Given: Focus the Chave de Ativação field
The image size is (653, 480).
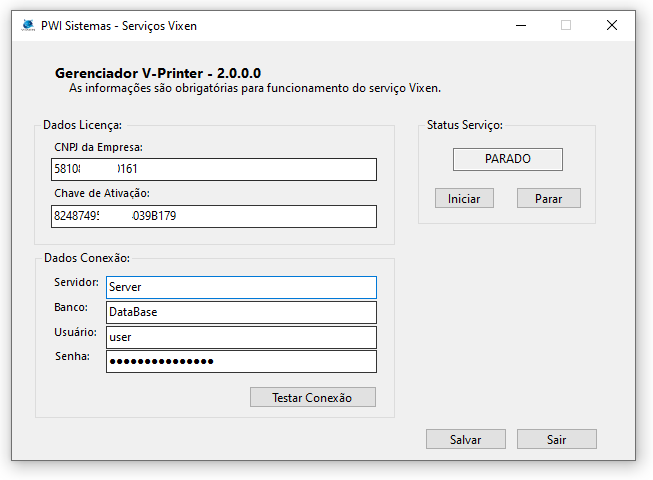Looking at the screenshot, I should [214, 216].
